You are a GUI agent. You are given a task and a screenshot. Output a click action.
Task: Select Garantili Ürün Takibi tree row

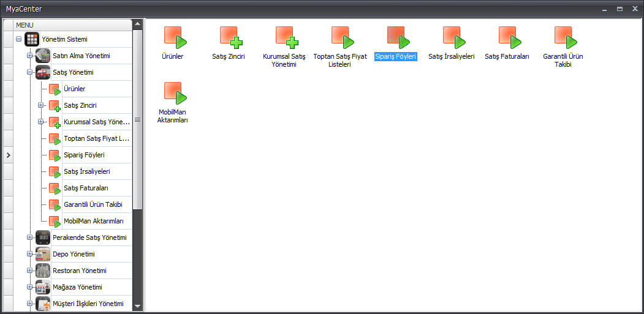click(x=97, y=204)
